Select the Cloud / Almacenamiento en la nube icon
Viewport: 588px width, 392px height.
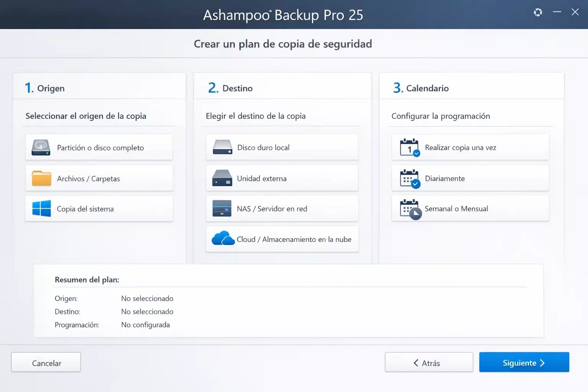pos(223,238)
